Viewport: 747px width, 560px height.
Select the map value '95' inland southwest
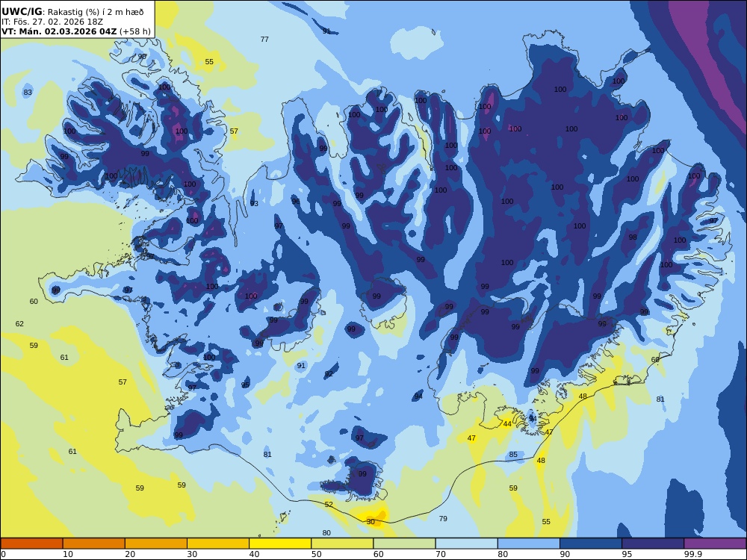[x=245, y=385]
